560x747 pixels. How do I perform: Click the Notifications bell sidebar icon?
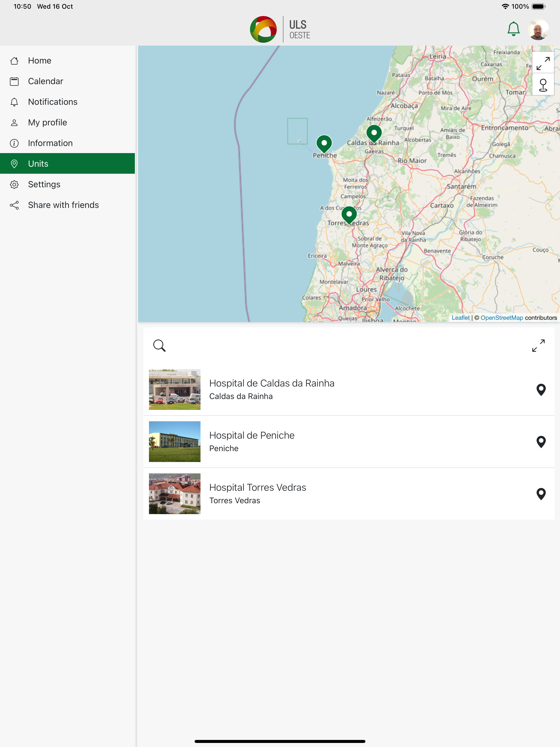[14, 102]
